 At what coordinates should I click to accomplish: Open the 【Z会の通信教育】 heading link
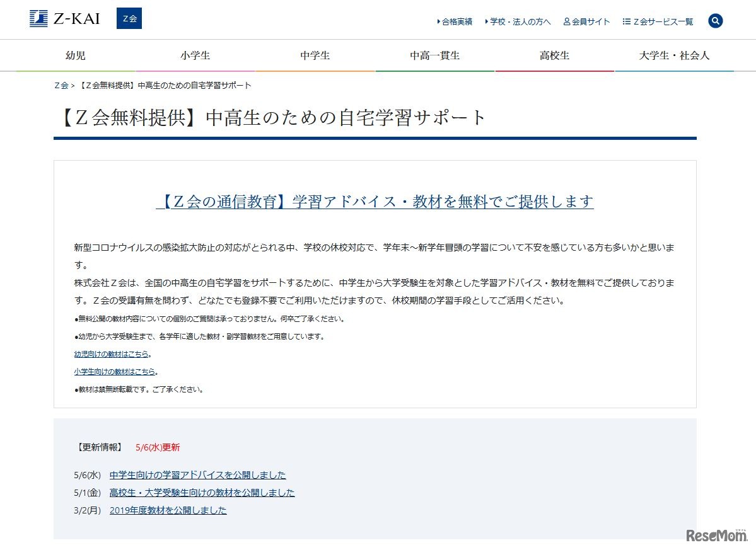tap(375, 201)
